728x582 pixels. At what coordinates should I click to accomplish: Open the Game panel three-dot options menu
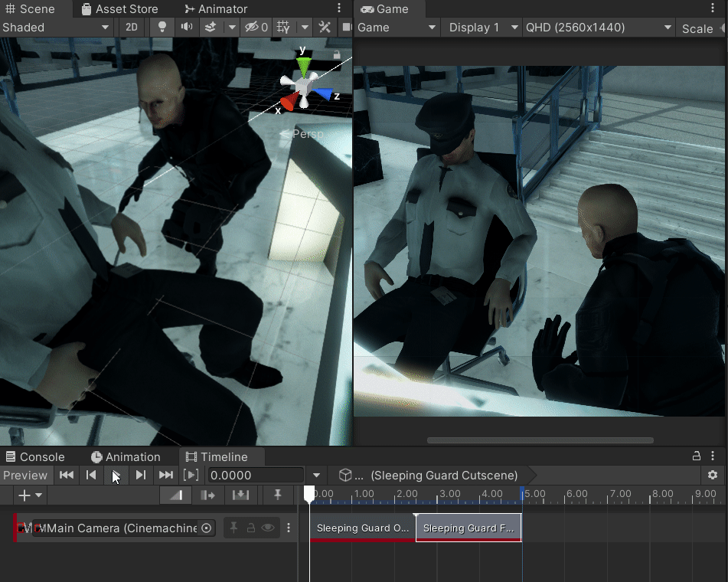[713, 8]
